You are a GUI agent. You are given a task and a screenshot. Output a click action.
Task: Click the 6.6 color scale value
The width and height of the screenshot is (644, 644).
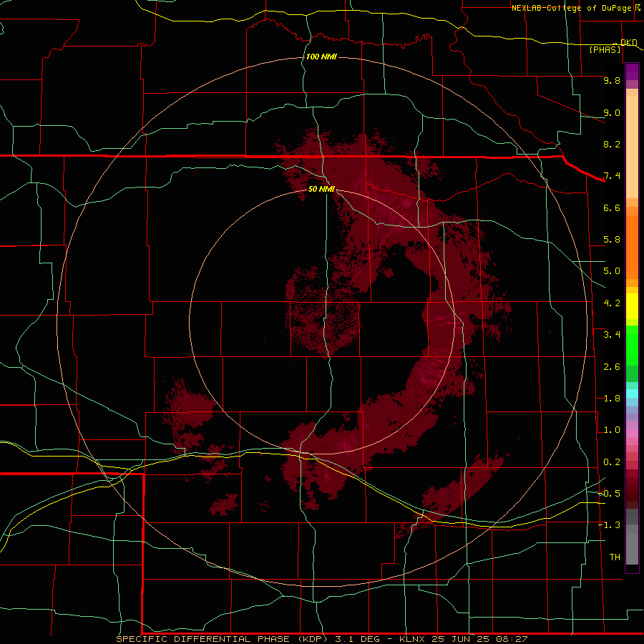point(612,208)
